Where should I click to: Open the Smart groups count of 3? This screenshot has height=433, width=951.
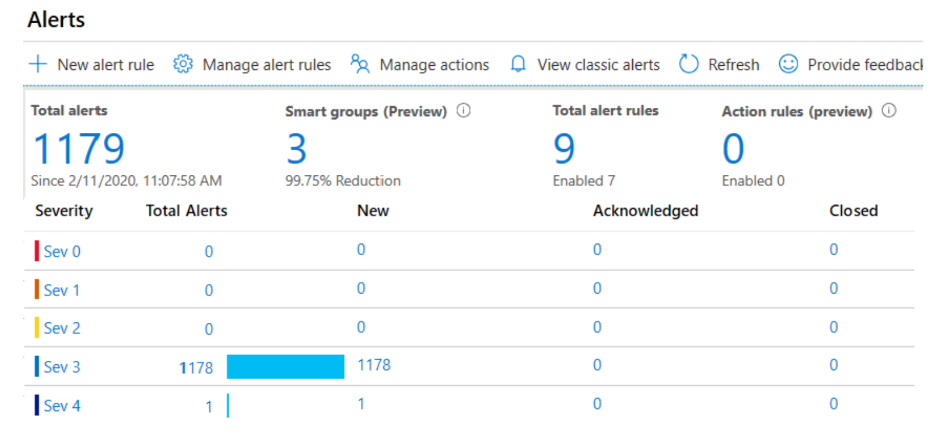tap(296, 150)
